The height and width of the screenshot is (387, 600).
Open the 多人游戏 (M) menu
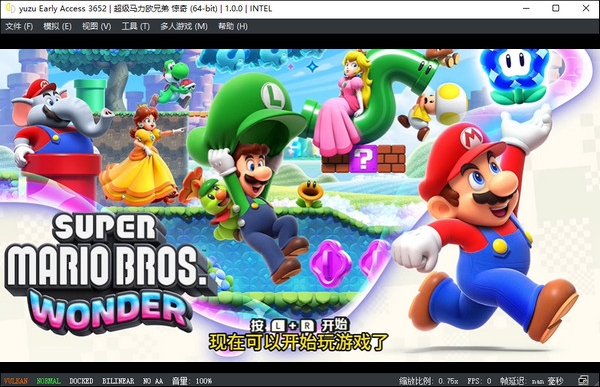pos(184,26)
